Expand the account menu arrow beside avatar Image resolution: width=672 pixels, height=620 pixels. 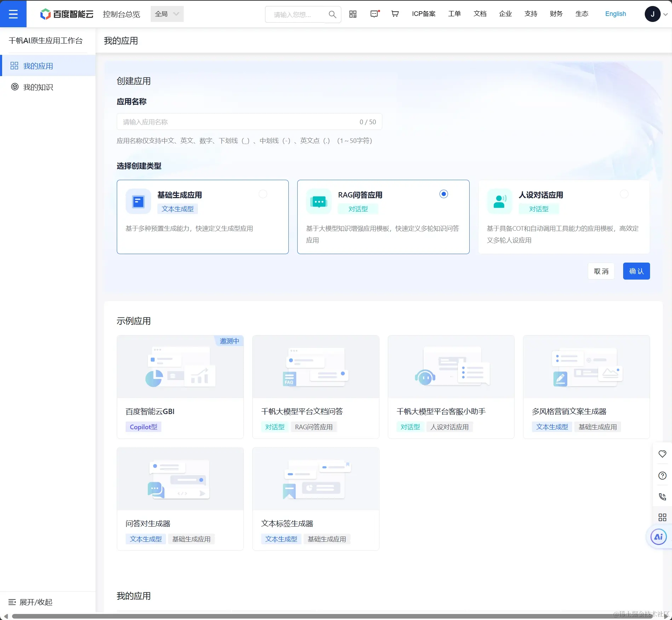(665, 15)
